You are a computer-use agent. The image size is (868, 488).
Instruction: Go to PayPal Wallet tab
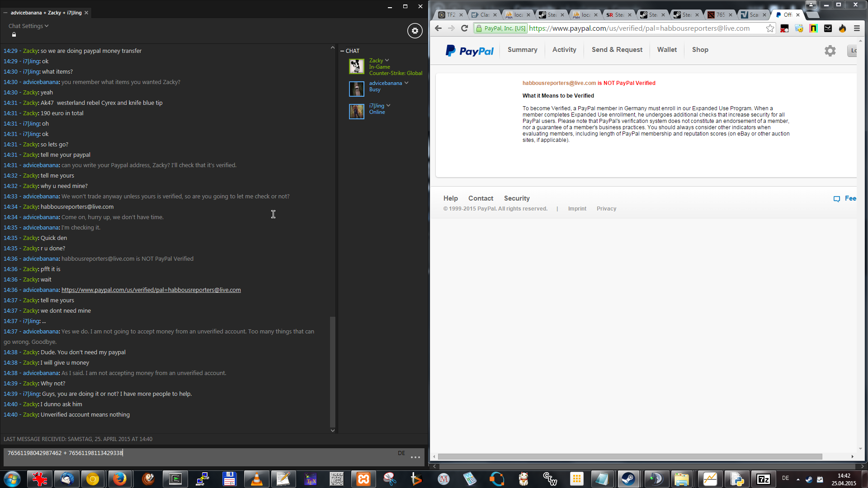pyautogui.click(x=666, y=50)
